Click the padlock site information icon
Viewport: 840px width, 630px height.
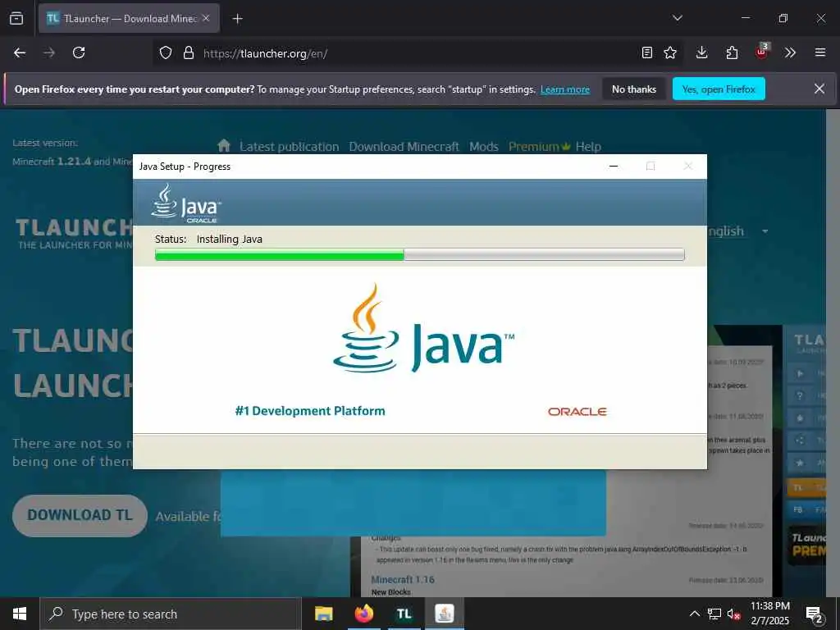[188, 52]
